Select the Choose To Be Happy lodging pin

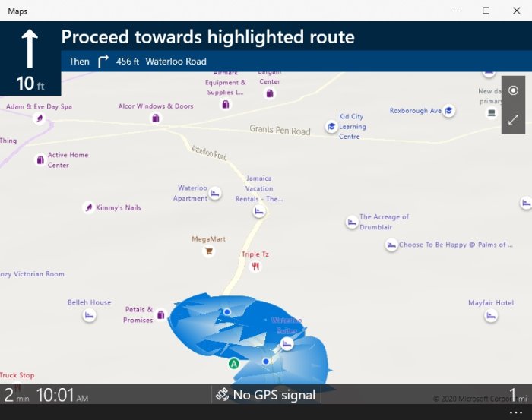pyautogui.click(x=391, y=245)
